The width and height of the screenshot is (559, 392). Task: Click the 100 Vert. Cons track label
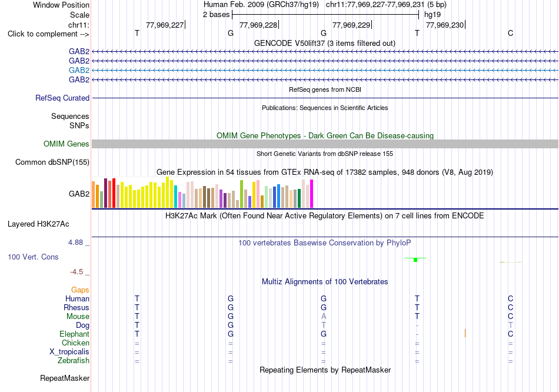pos(33,257)
